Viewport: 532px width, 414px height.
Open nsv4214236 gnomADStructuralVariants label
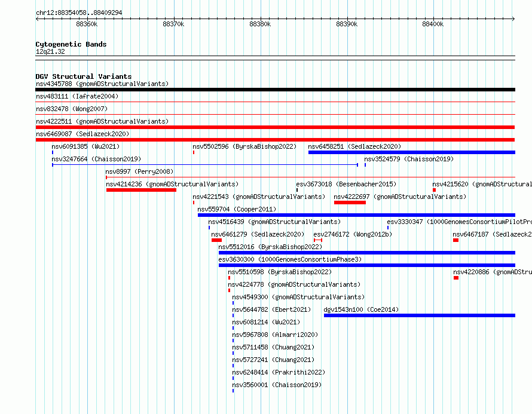point(172,184)
